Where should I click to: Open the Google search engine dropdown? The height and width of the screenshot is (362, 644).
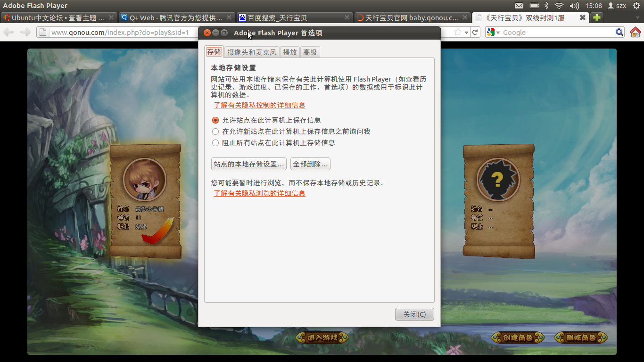coord(493,33)
